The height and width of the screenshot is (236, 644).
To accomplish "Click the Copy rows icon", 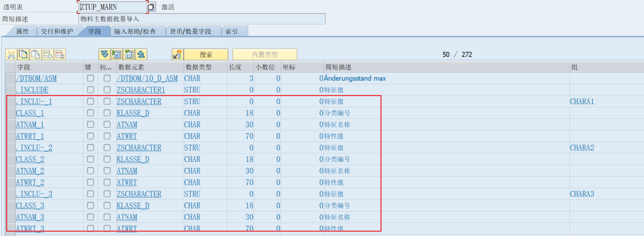I will [24, 54].
